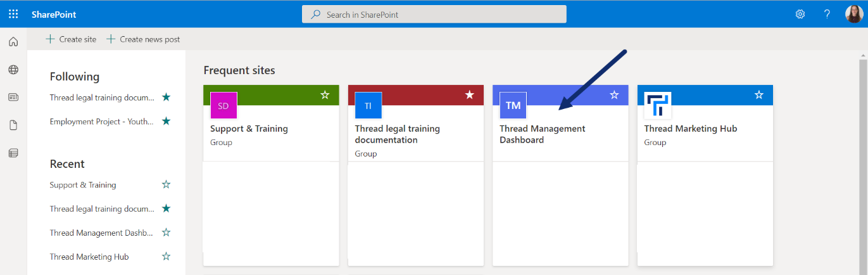
Task: Open the Settings gear icon
Action: pos(800,14)
